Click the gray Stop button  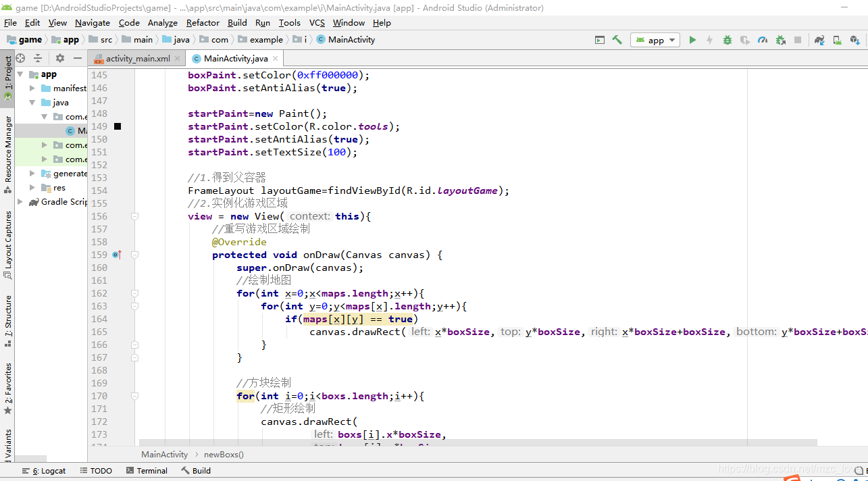point(798,40)
